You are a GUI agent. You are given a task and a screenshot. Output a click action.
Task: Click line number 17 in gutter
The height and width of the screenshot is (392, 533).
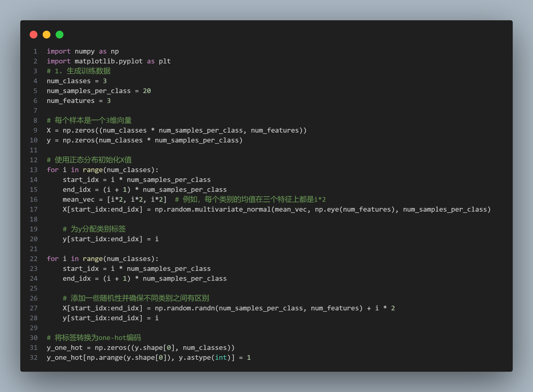[34, 210]
